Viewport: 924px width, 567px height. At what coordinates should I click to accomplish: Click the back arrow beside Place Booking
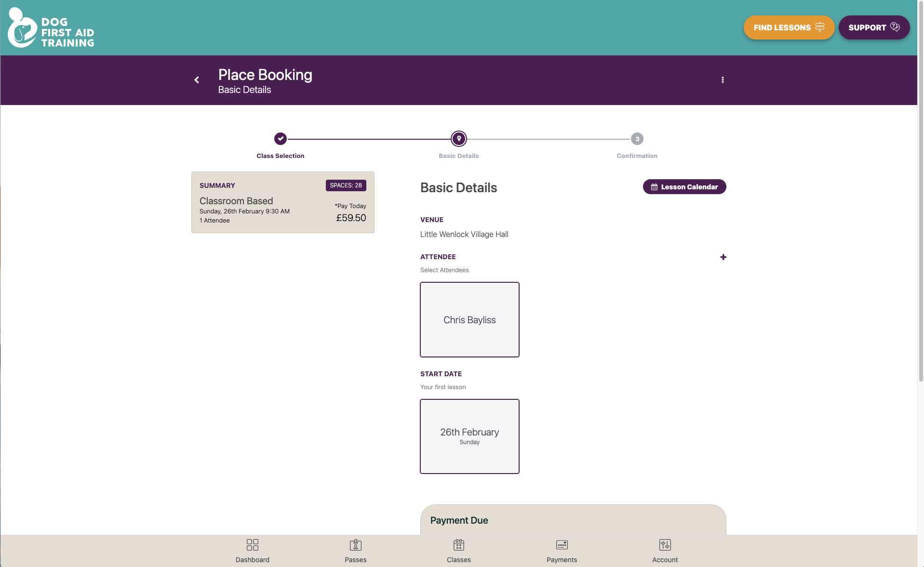pyautogui.click(x=197, y=80)
